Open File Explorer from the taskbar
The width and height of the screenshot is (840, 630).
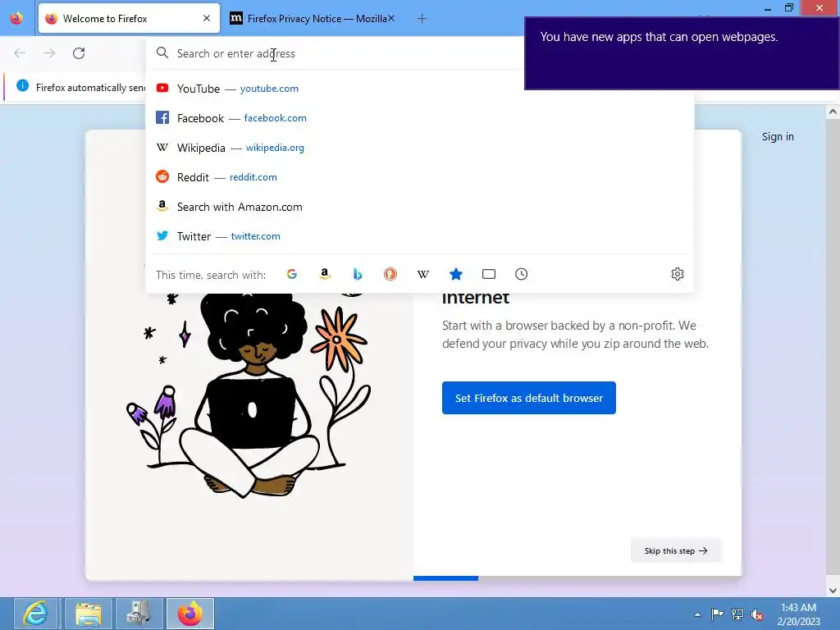(x=89, y=614)
